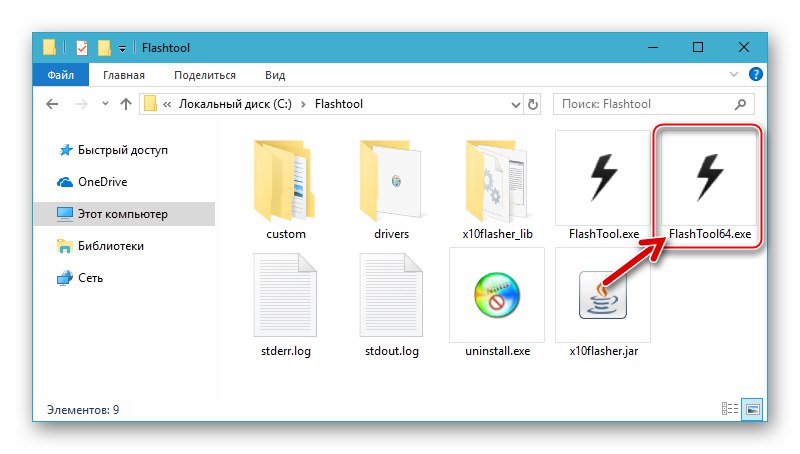Open the recent locations dropdown arrow
The height and width of the screenshot is (454, 800).
point(105,104)
